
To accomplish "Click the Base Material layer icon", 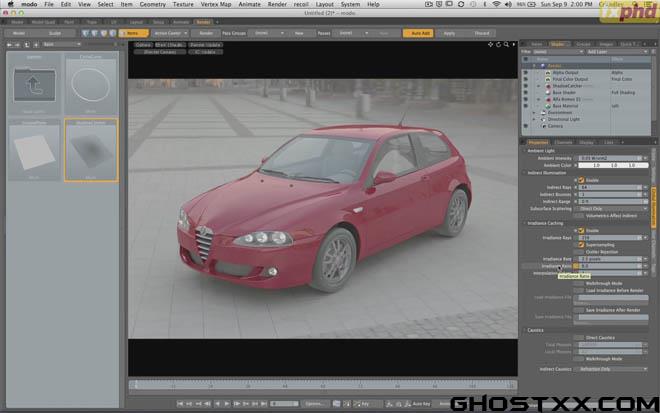I will 548,106.
